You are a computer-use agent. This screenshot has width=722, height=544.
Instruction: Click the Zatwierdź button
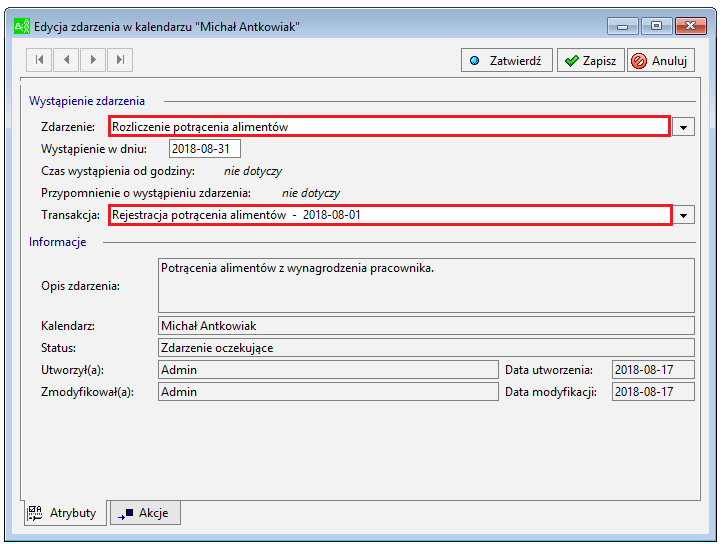tap(507, 60)
